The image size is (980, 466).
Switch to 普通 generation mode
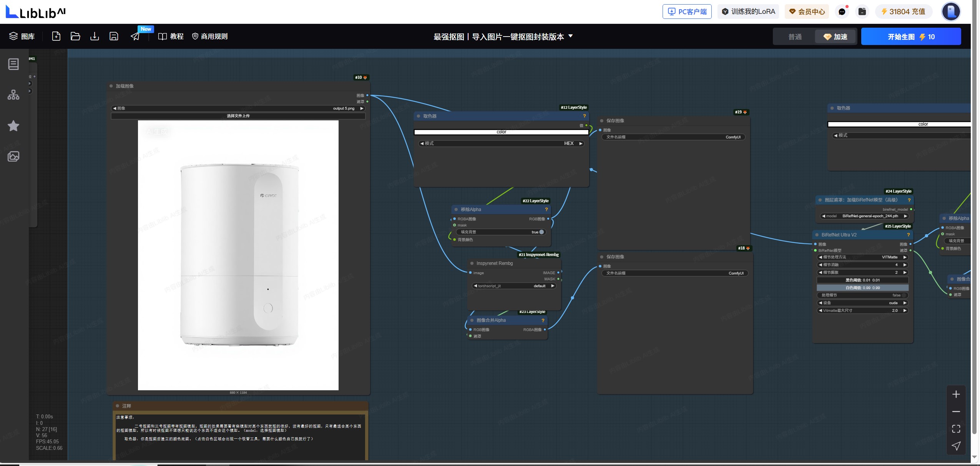(x=795, y=37)
